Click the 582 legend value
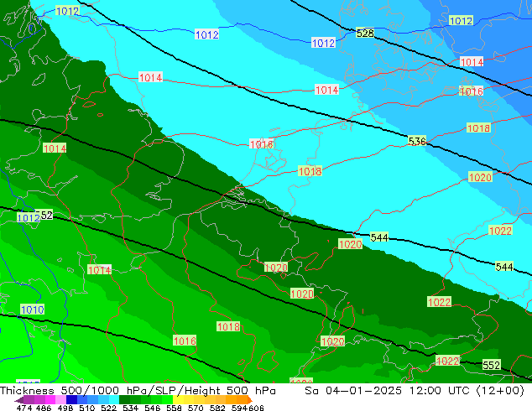 pyautogui.click(x=217, y=408)
